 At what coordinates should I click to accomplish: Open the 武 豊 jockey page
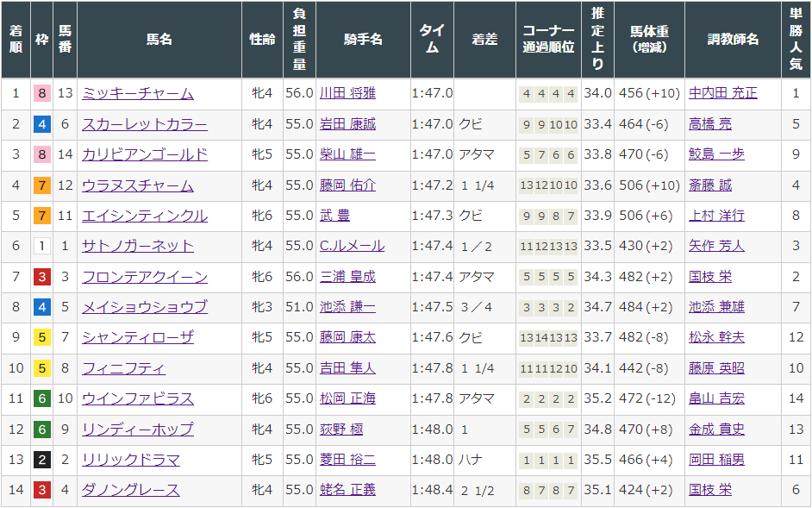pyautogui.click(x=334, y=216)
